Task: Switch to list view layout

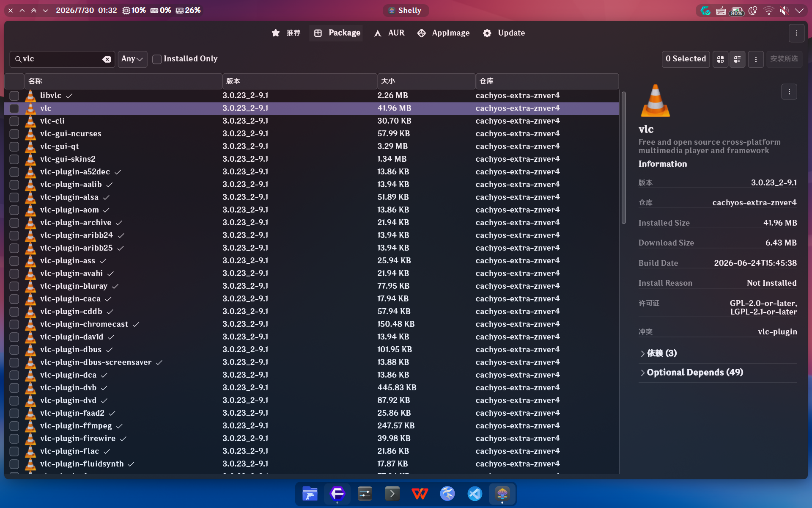Action: [x=737, y=59]
